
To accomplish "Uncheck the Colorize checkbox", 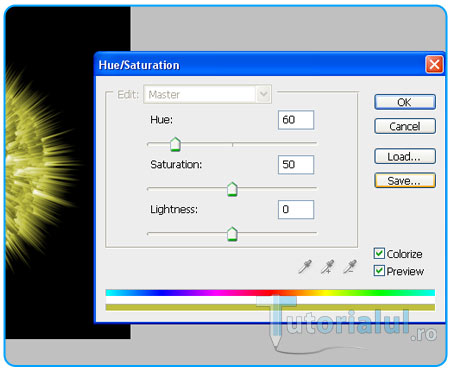I will point(379,253).
